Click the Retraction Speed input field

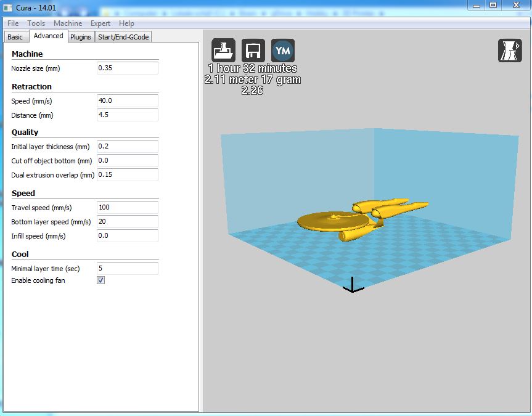[128, 101]
